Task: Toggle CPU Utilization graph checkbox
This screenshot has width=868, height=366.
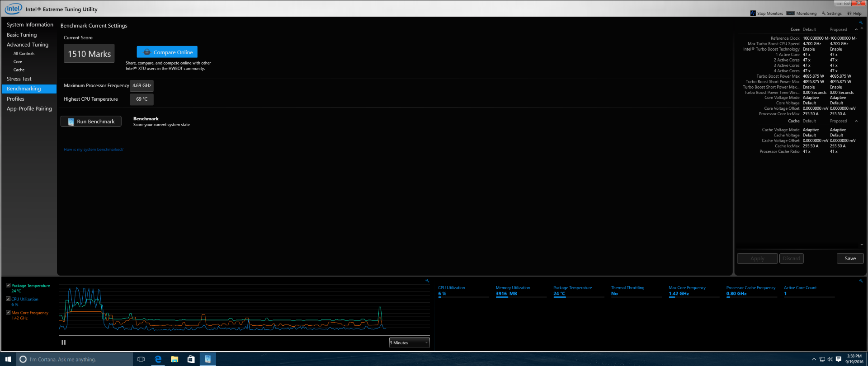Action: click(8, 299)
